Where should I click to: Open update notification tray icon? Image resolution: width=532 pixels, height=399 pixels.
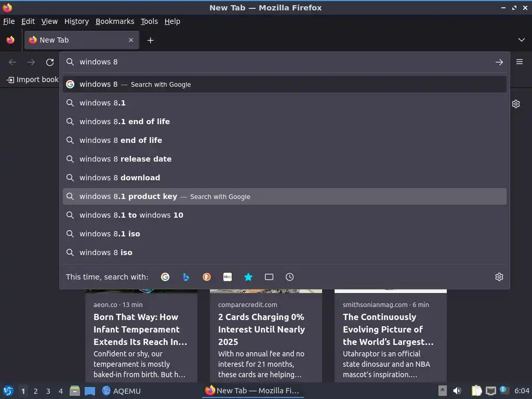click(x=504, y=390)
